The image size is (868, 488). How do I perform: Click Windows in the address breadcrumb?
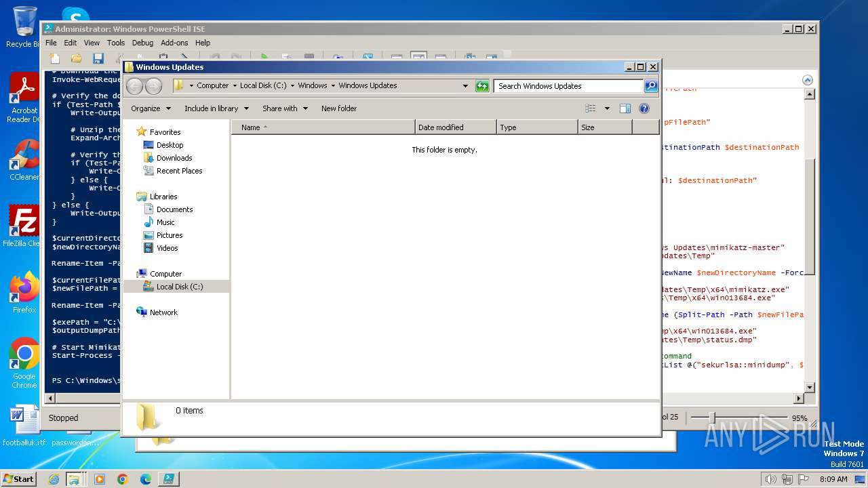(x=313, y=85)
